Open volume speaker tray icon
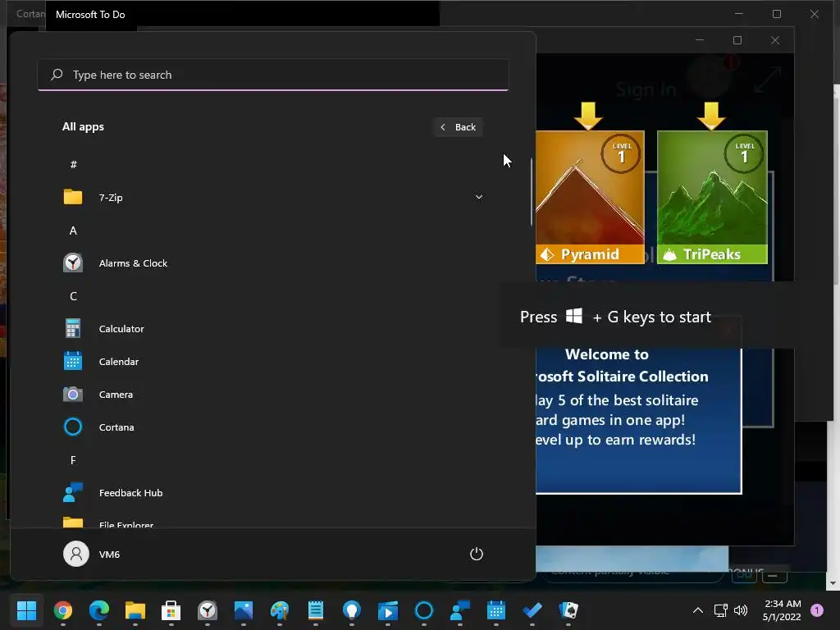 [741, 610]
